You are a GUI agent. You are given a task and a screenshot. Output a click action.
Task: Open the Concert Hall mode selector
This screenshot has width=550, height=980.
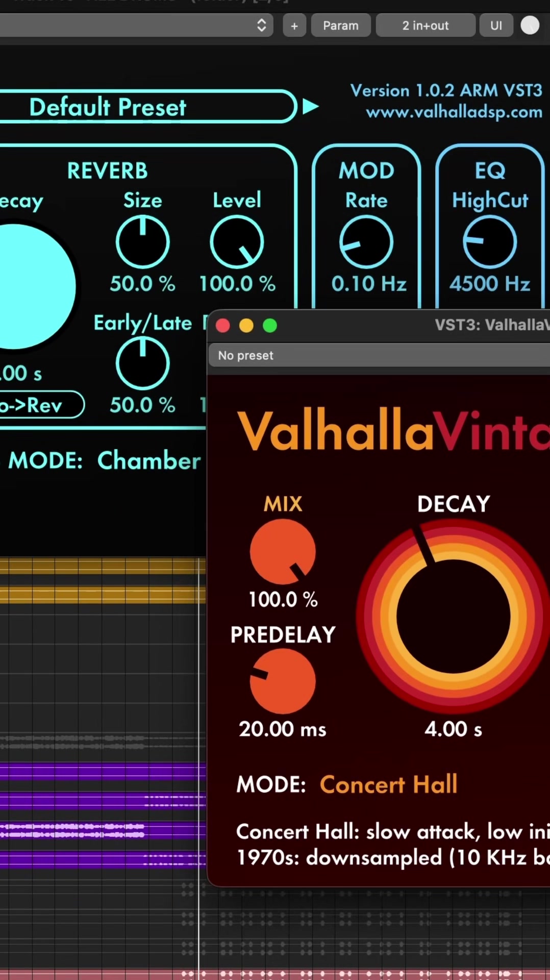[388, 785]
